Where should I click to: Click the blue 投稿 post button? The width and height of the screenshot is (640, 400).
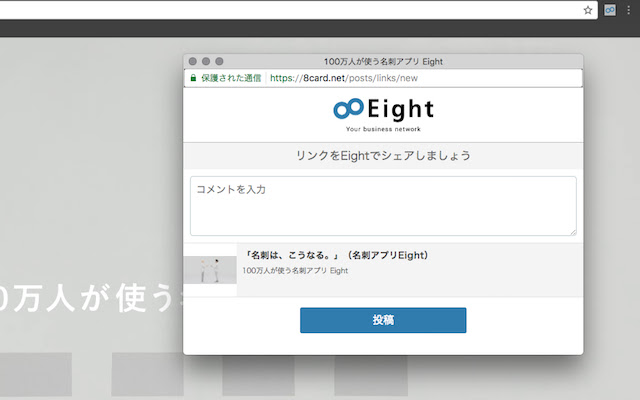pyautogui.click(x=383, y=320)
